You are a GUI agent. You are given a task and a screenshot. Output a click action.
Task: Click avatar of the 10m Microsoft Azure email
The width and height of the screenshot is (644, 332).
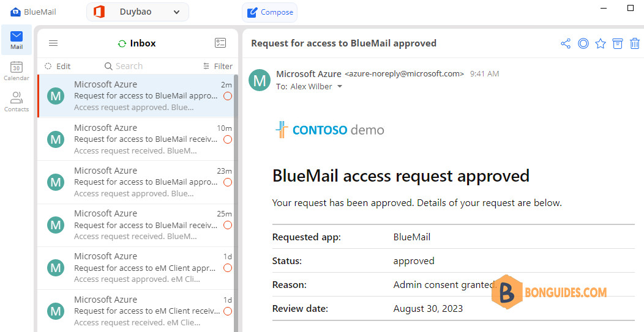tap(56, 139)
